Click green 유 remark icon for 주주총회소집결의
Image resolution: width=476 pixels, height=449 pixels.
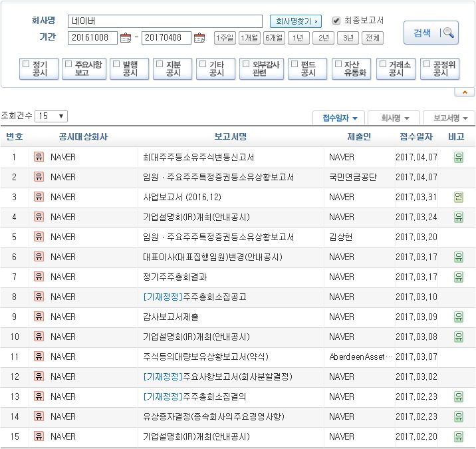click(459, 396)
